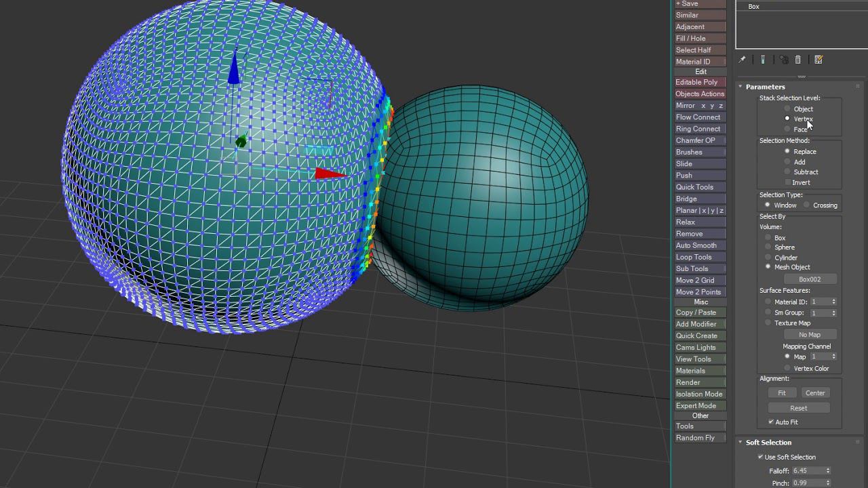Open the Chamfer OP tool
Screen dimensions: 868x488
700,140
